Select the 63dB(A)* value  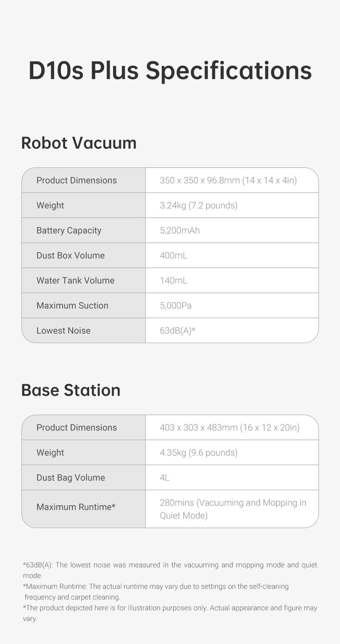pos(178,330)
